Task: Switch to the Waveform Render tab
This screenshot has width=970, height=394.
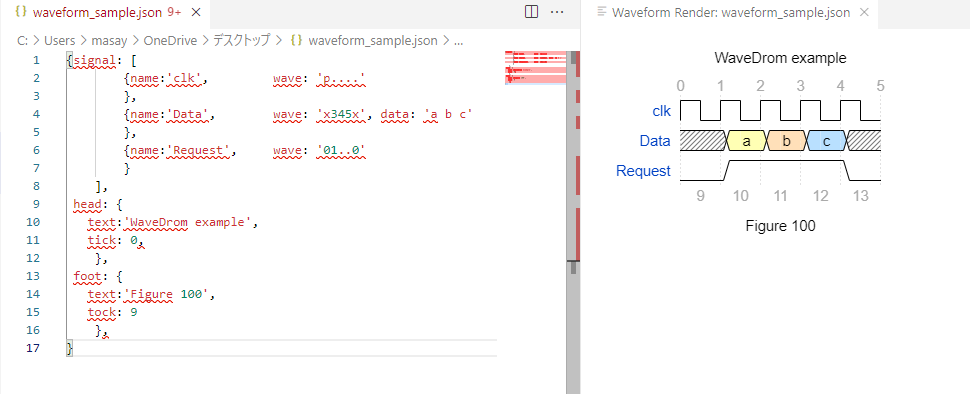Action: point(730,12)
